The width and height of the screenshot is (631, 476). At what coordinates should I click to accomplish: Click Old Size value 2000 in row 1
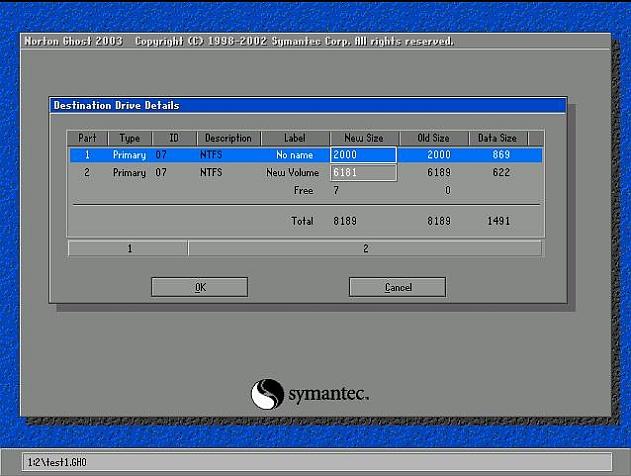click(439, 155)
